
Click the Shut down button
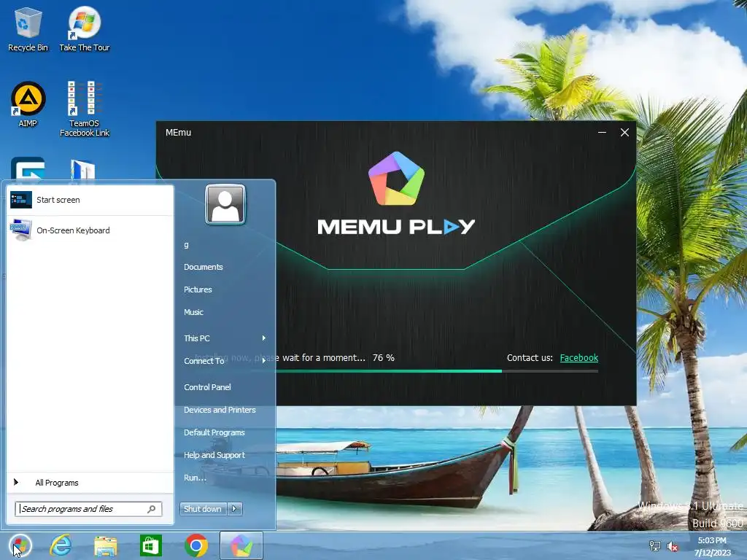pos(204,508)
